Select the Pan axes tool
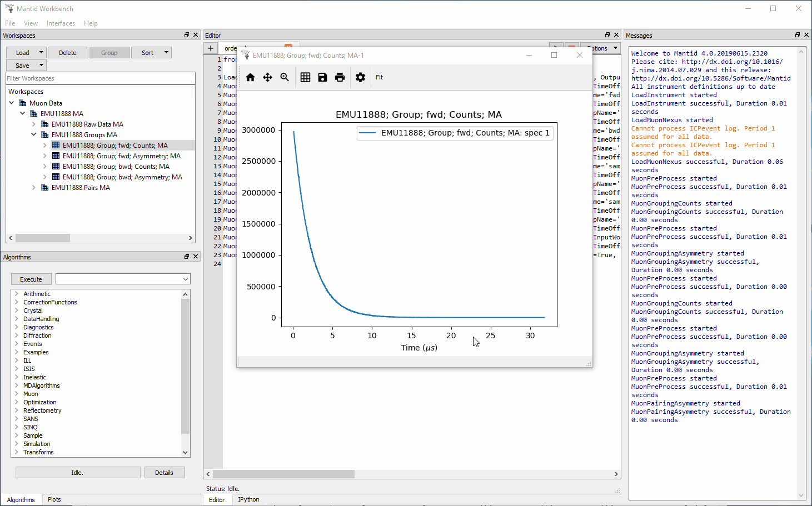Screen dimensions: 812x506 tap(267, 77)
